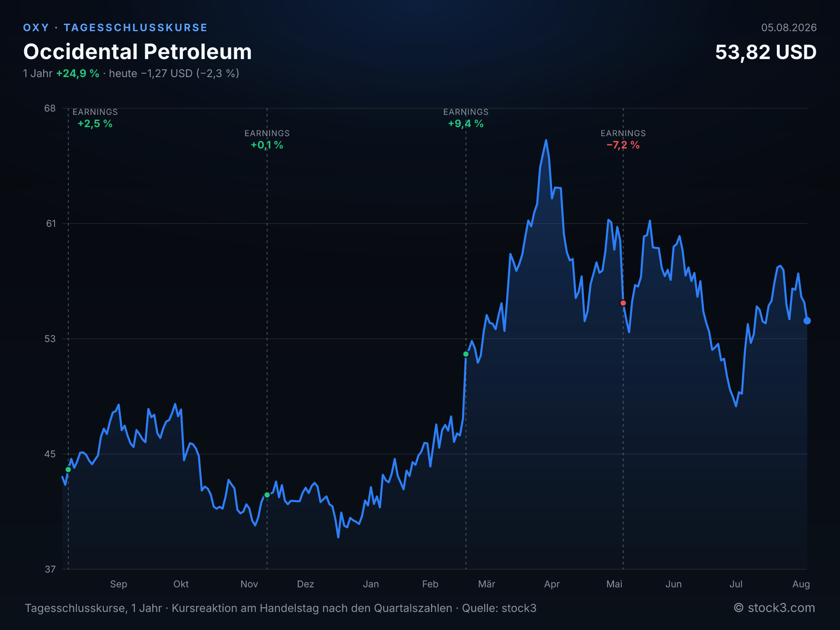Click the green earnings dot in November

coord(267,495)
